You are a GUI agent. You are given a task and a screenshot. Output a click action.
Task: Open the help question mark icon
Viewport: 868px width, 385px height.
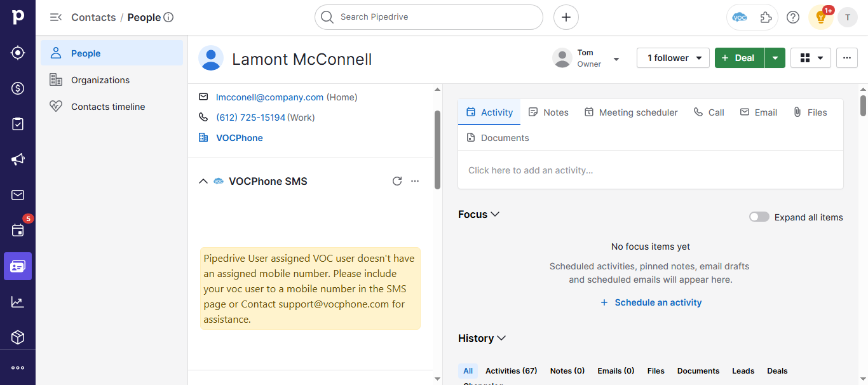[x=792, y=17]
